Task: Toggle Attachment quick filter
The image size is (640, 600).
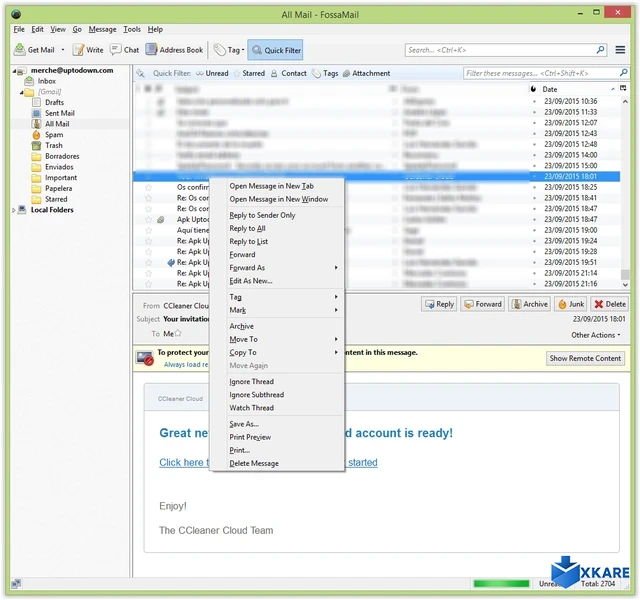Action: pos(367,73)
